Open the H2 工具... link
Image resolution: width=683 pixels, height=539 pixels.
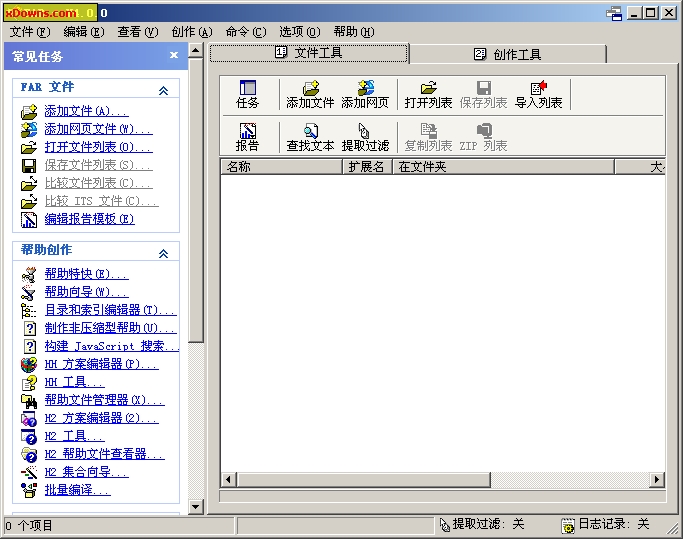[x=74, y=437]
